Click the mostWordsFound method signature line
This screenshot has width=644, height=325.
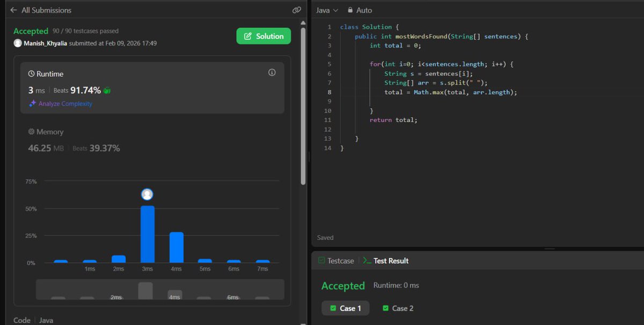(442, 36)
